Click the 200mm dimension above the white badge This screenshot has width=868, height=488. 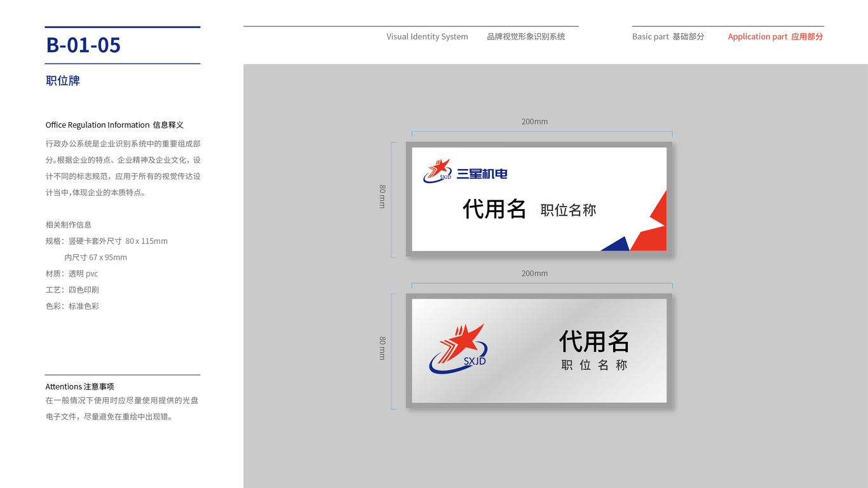click(x=534, y=121)
